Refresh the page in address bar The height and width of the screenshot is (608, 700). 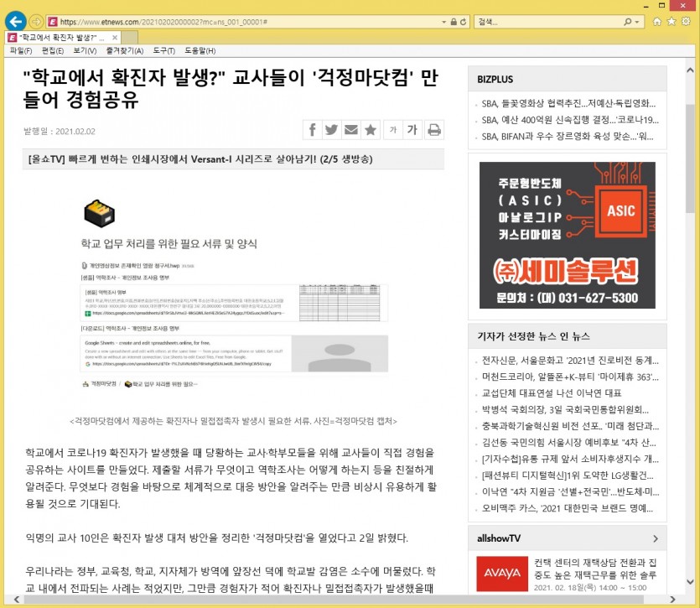(464, 22)
